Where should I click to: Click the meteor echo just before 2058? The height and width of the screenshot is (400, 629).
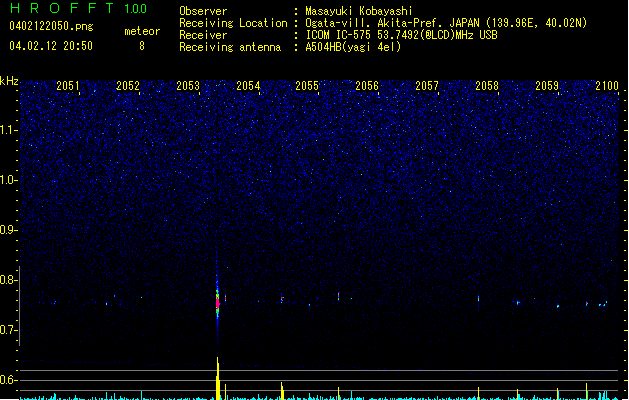pos(478,298)
